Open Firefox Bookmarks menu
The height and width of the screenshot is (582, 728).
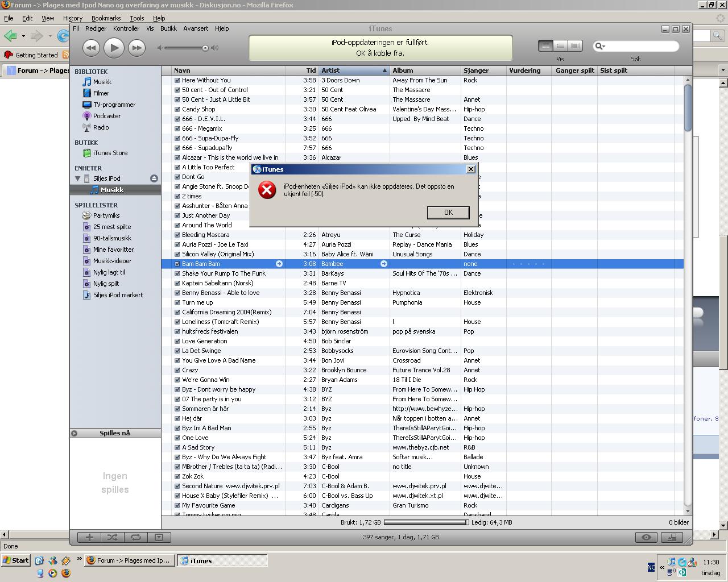coord(106,18)
